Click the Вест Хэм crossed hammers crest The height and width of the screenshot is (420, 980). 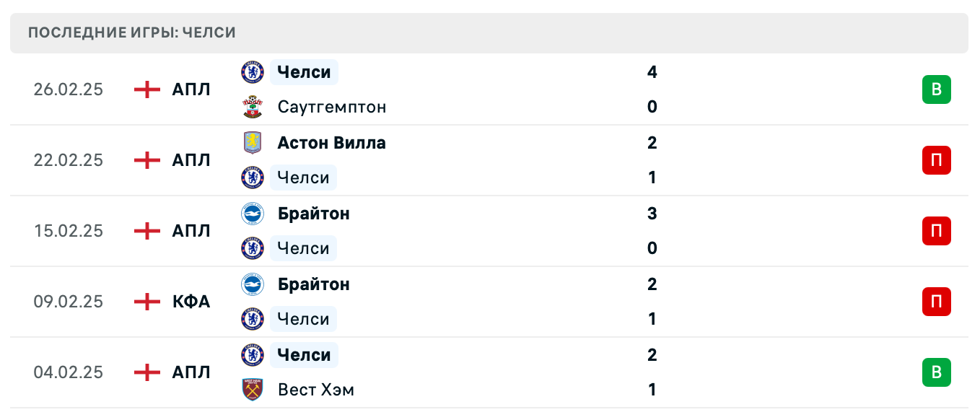point(252,390)
